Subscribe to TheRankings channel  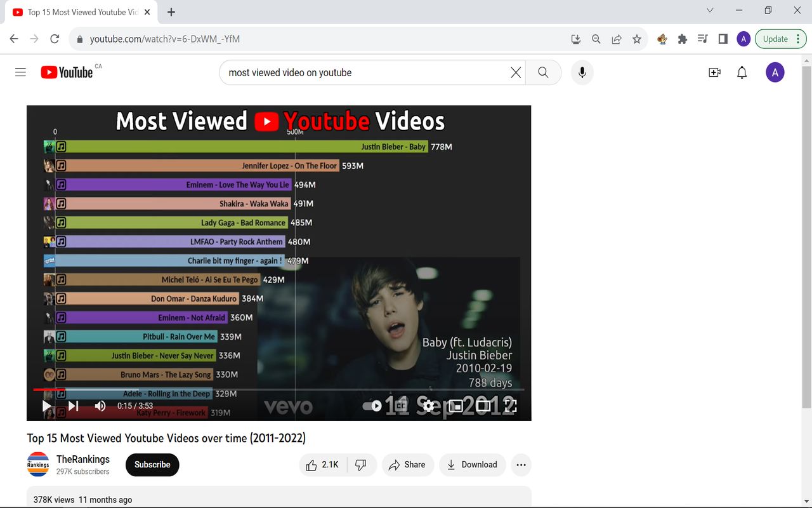152,464
